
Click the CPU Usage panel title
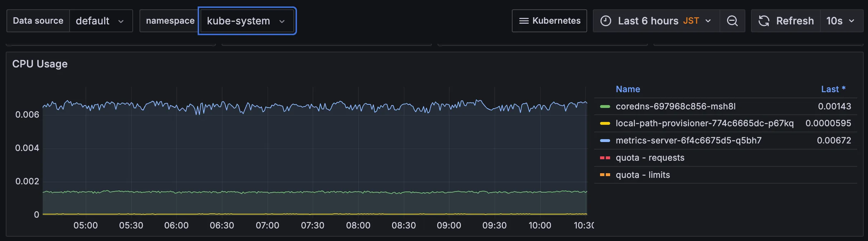(x=40, y=64)
